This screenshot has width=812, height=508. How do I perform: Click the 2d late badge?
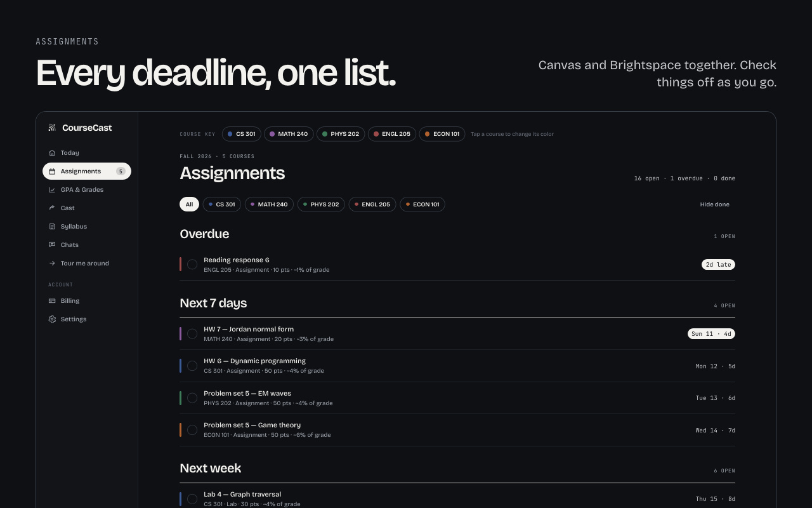718,264
